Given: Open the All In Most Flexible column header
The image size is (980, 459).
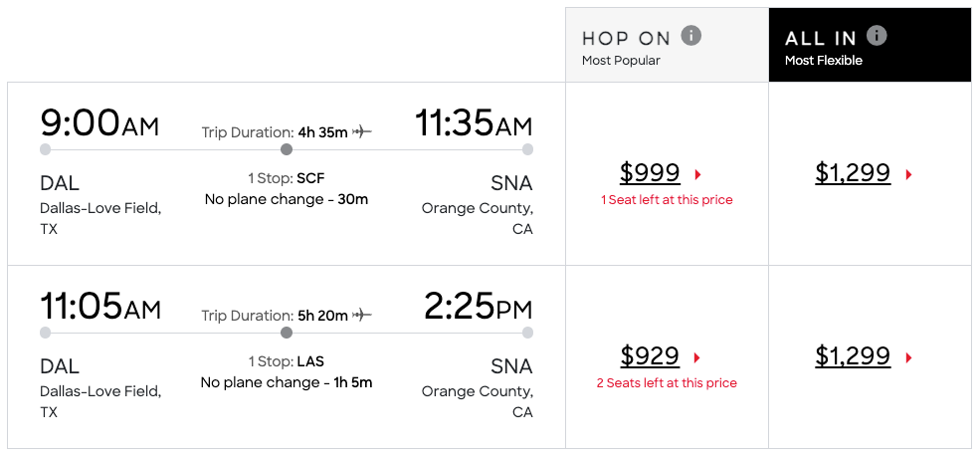Looking at the screenshot, I should pos(870,45).
